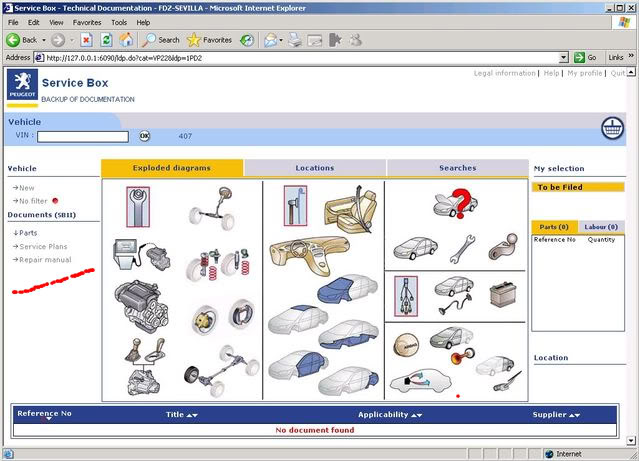Open the wrench maintenance exploded diagram icon

point(138,207)
